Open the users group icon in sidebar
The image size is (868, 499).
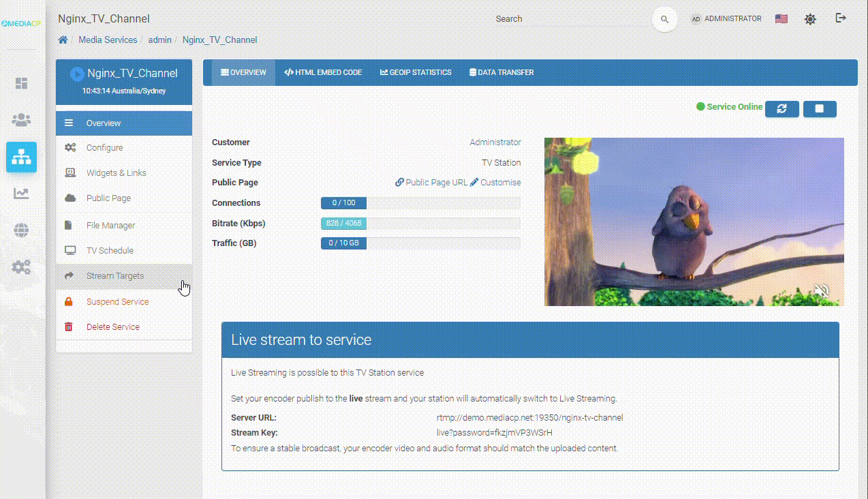[x=22, y=121]
